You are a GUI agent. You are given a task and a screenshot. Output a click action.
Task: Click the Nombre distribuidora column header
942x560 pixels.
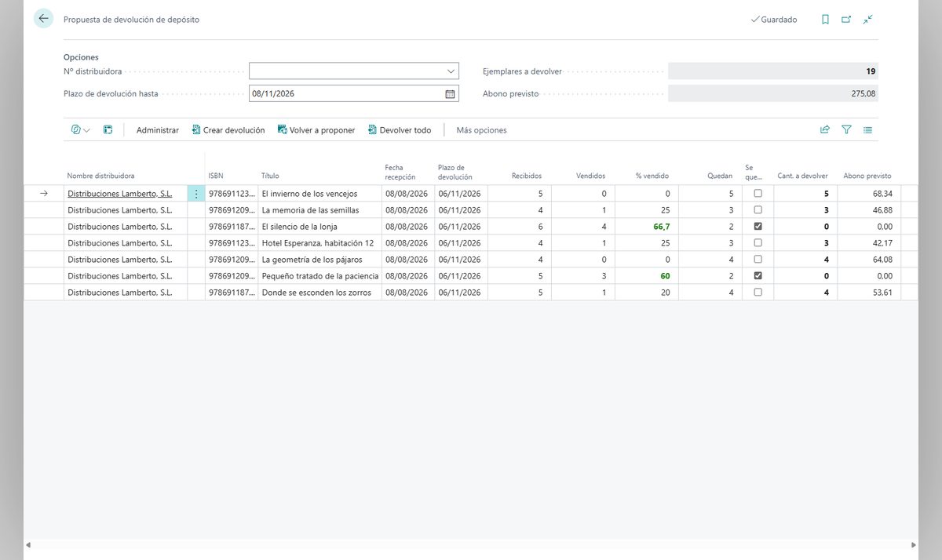[100, 176]
